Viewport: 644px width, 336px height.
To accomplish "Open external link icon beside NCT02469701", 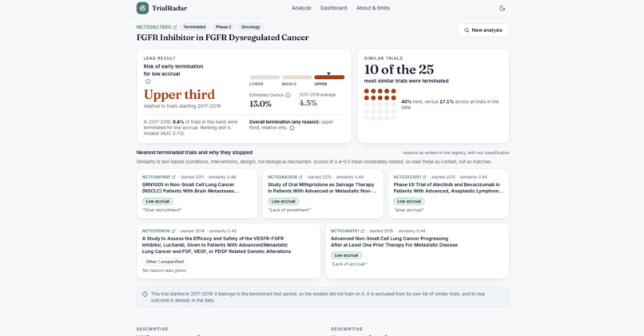I will pyautogui.click(x=362, y=231).
